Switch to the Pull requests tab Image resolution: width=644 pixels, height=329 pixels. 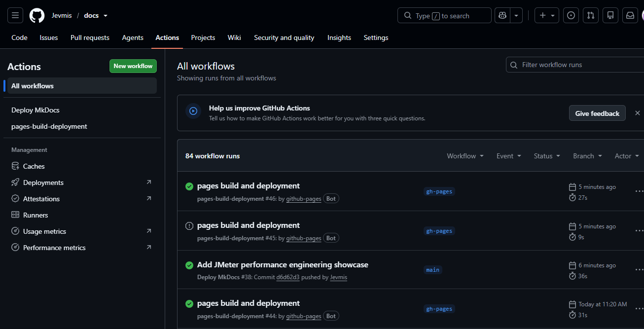90,37
